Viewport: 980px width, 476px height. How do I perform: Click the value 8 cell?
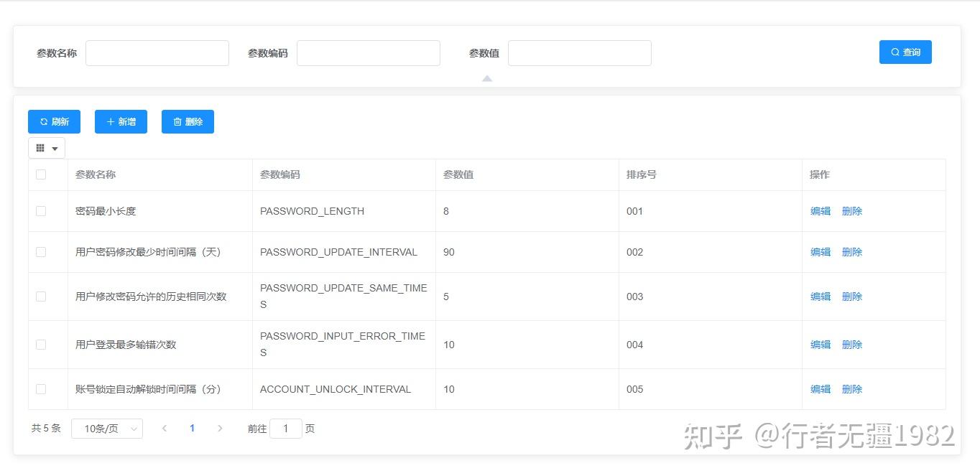pos(527,211)
